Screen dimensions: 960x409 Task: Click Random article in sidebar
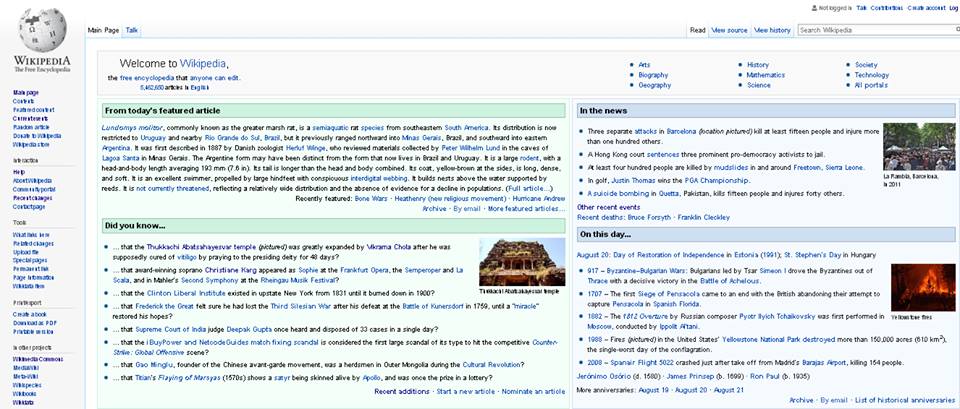point(31,127)
